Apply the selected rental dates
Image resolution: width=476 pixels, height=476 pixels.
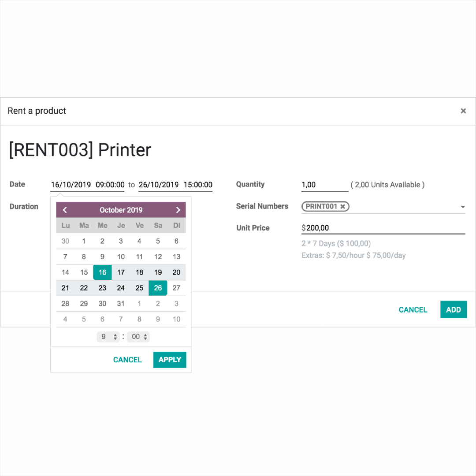pyautogui.click(x=170, y=360)
